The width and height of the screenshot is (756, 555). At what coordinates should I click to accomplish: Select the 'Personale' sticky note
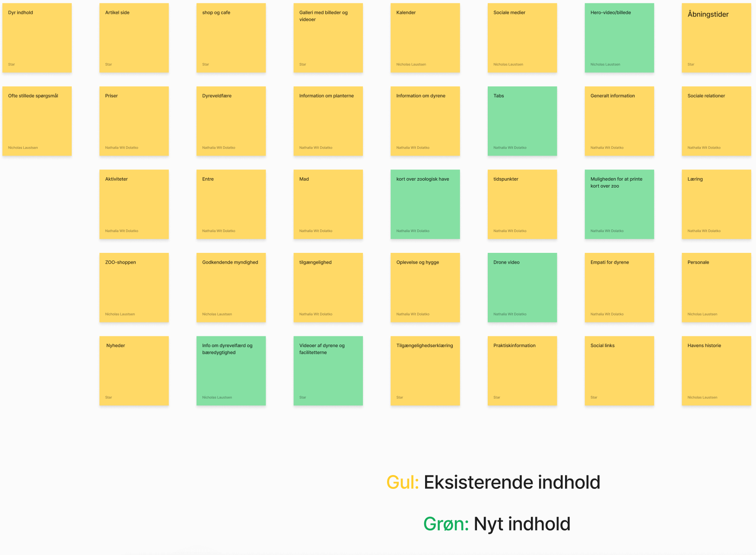pyautogui.click(x=716, y=287)
